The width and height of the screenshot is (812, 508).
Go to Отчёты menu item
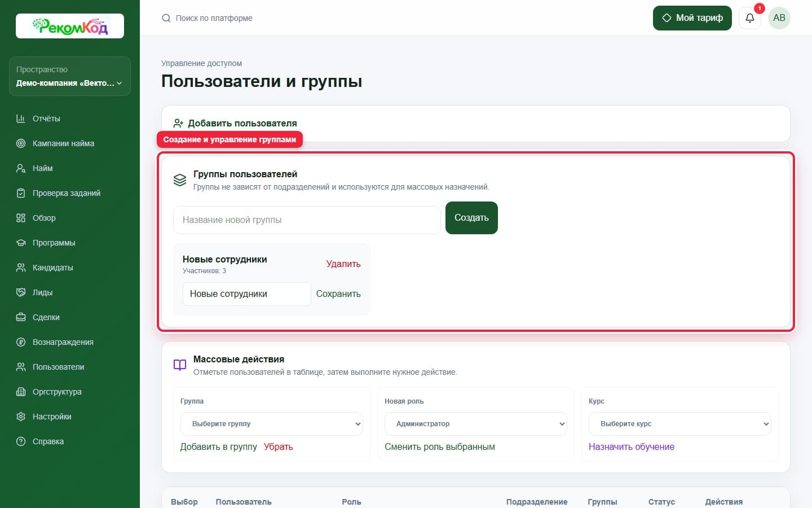(x=70, y=119)
